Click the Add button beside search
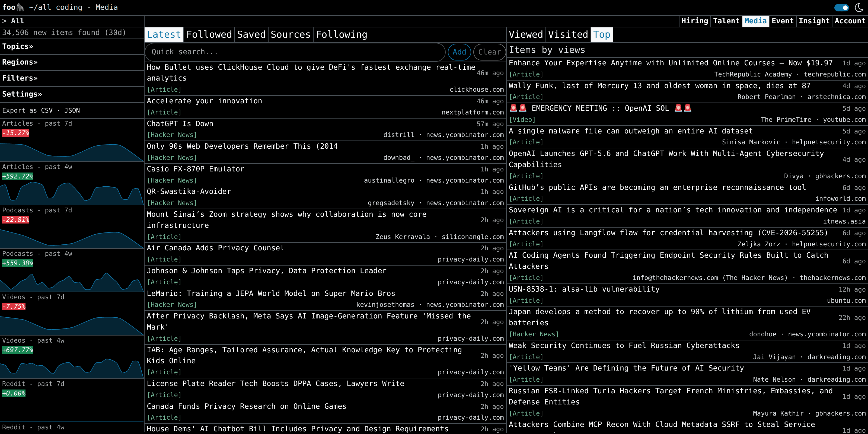868x434 pixels. point(459,52)
